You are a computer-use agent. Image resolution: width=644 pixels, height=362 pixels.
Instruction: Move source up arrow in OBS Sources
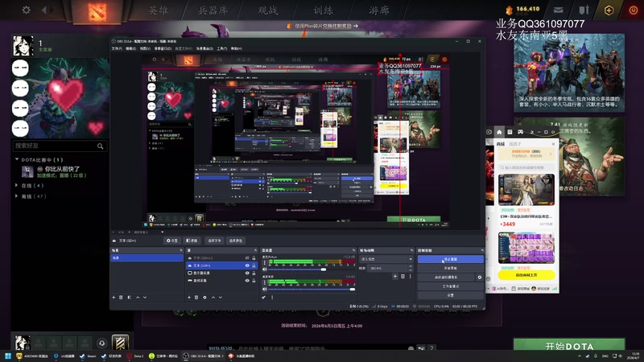[x=213, y=297]
